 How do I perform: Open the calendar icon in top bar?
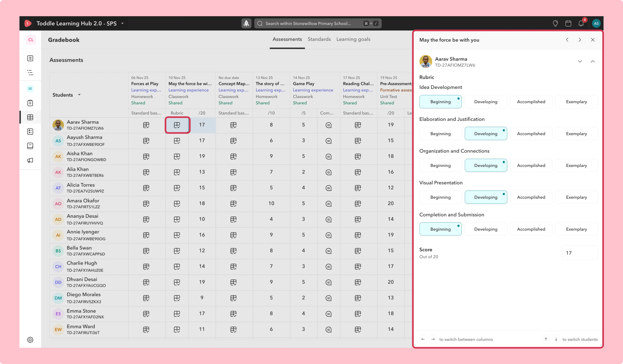[x=568, y=24]
